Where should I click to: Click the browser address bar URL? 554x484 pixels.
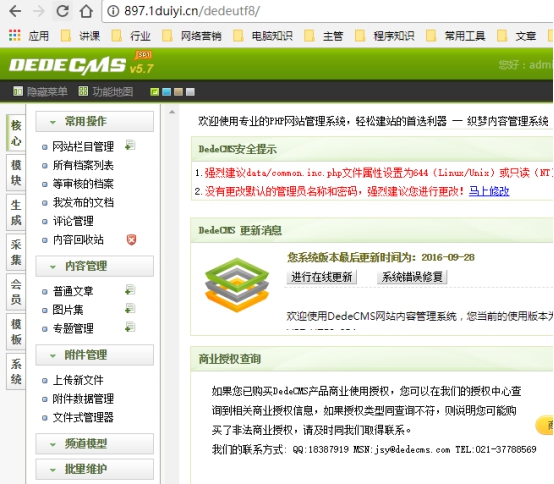tap(192, 11)
